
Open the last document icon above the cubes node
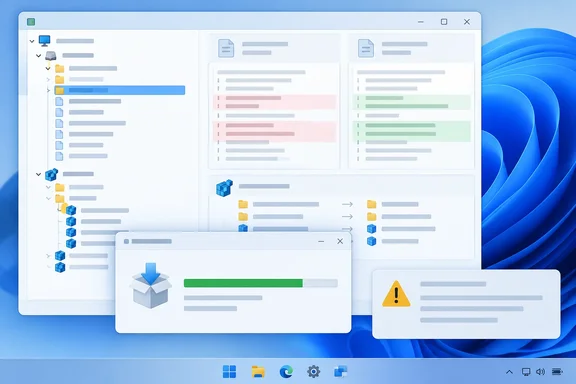59,156
